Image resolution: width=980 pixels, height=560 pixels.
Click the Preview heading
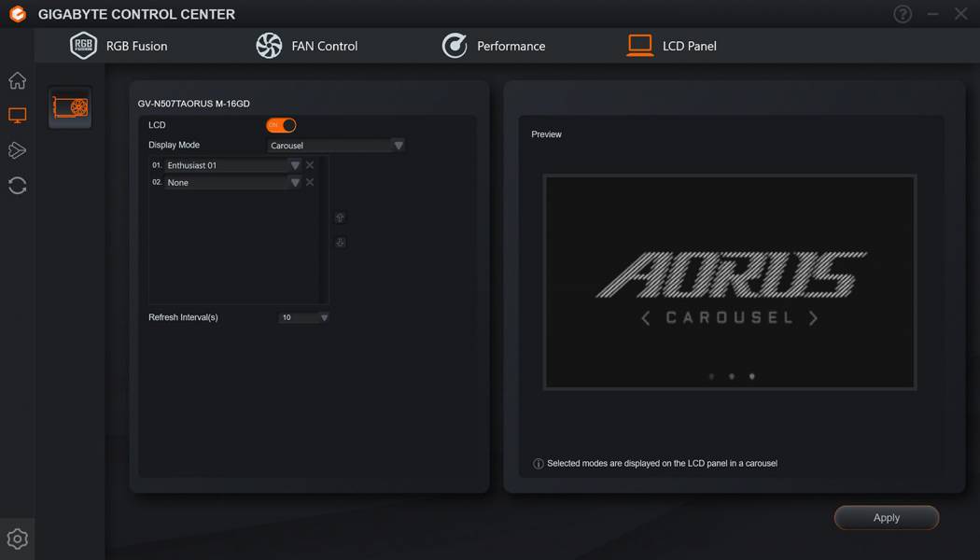(x=546, y=134)
